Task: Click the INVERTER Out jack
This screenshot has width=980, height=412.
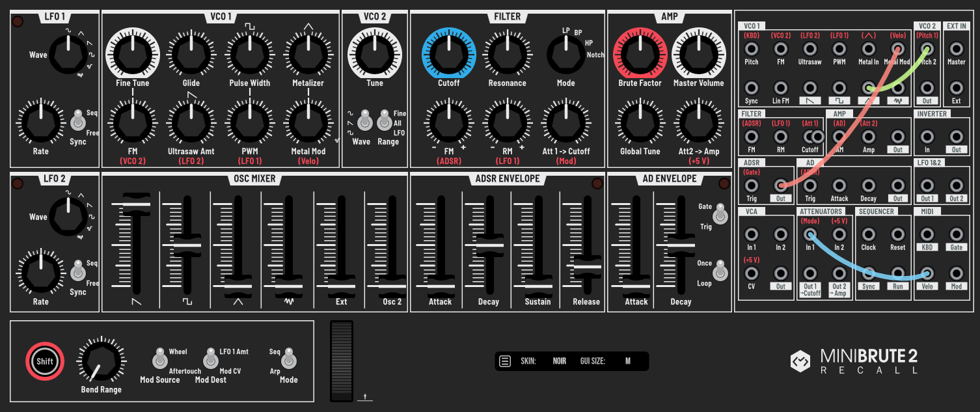Action: tap(956, 137)
